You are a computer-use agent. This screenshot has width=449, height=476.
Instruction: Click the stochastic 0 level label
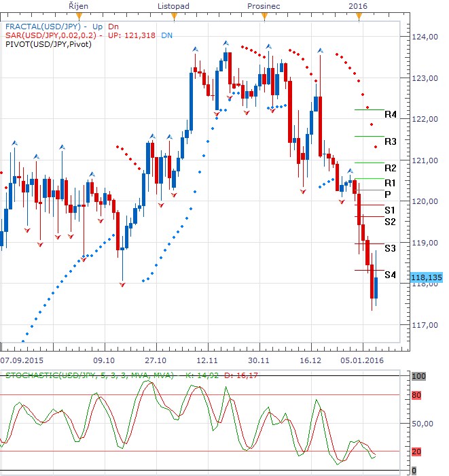pyautogui.click(x=414, y=471)
